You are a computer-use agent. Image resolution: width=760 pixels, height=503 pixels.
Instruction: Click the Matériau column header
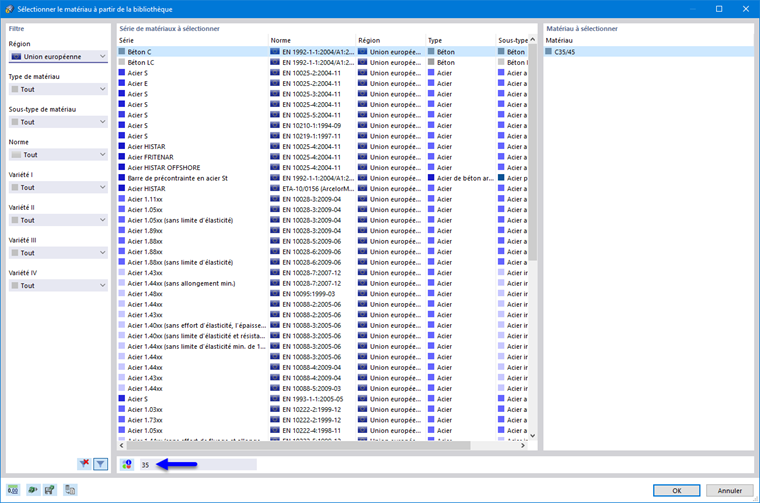649,40
